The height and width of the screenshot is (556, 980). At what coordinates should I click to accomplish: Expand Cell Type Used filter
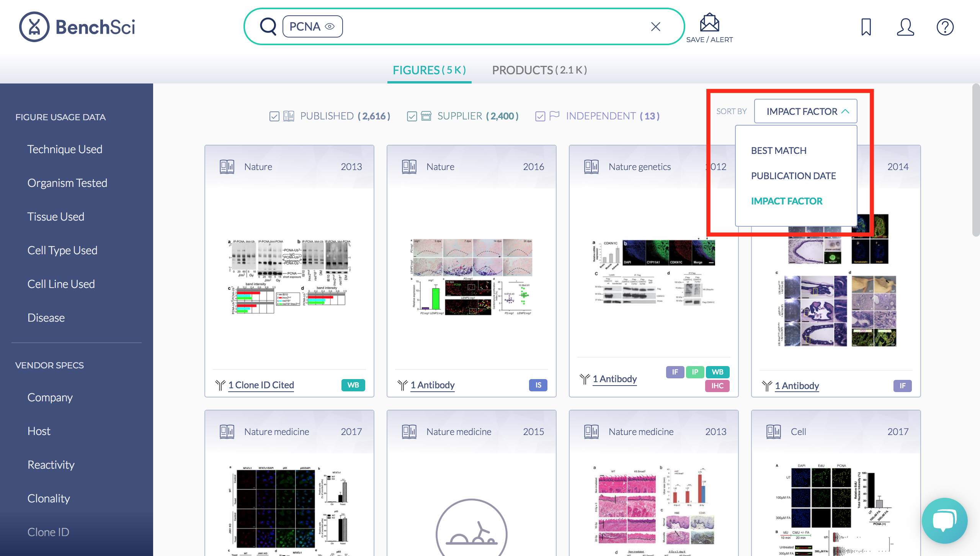coord(62,250)
